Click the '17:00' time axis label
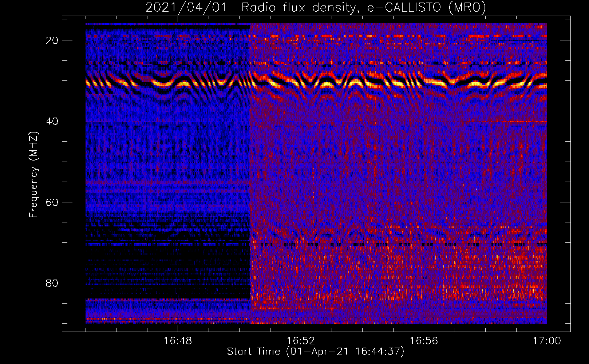589x364 pixels. [547, 341]
